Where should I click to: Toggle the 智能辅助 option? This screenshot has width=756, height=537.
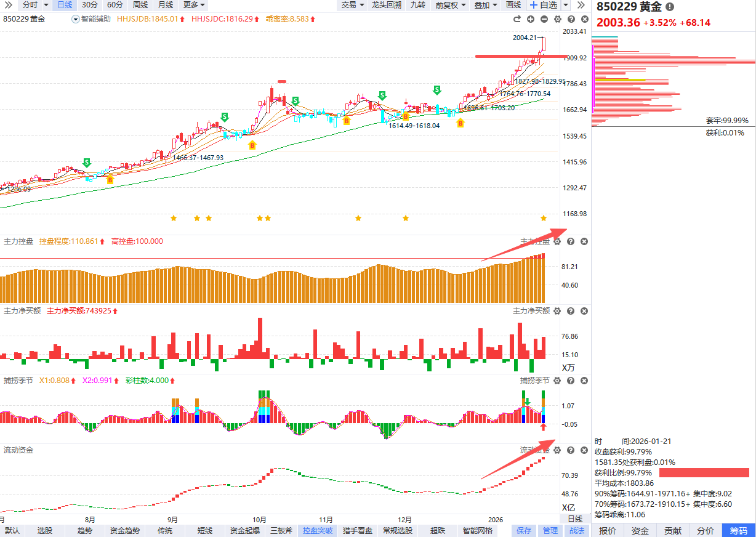(76, 19)
